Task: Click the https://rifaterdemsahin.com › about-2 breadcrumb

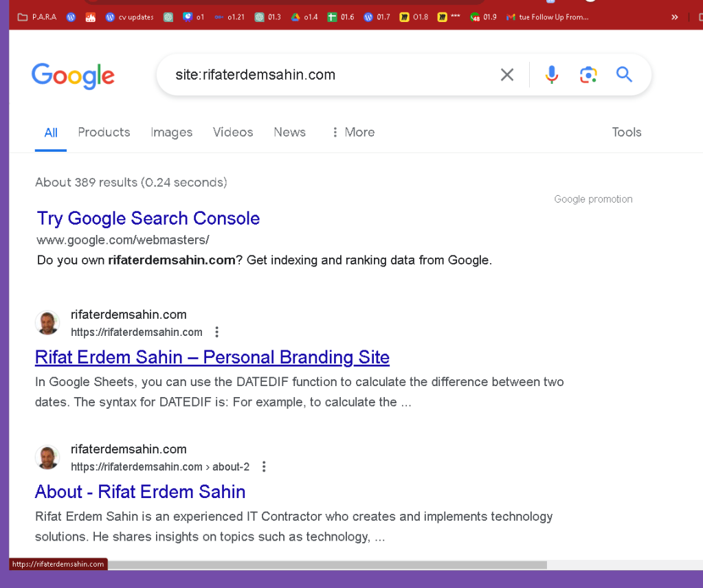Action: tap(160, 466)
